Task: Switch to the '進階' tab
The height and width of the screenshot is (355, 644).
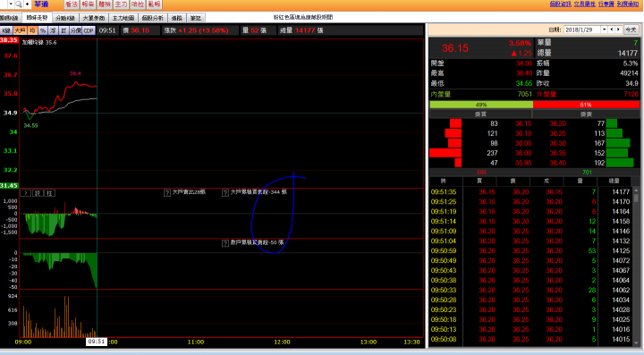Action: (x=176, y=18)
